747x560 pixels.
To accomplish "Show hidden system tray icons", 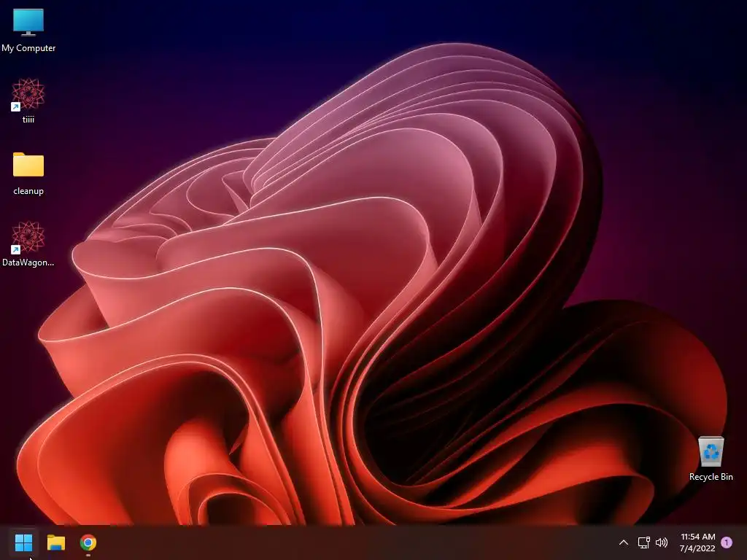I will [x=623, y=542].
